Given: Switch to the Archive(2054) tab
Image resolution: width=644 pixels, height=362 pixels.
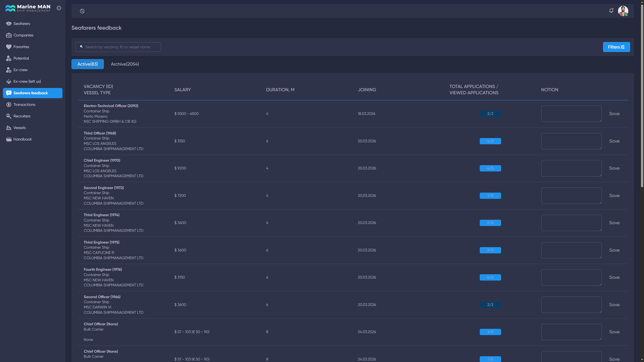Looking at the screenshot, I should pyautogui.click(x=125, y=64).
